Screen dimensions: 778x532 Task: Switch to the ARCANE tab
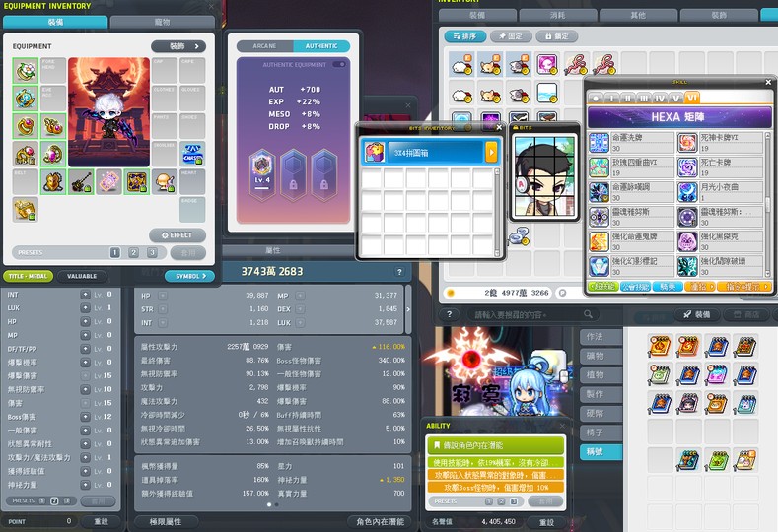265,46
